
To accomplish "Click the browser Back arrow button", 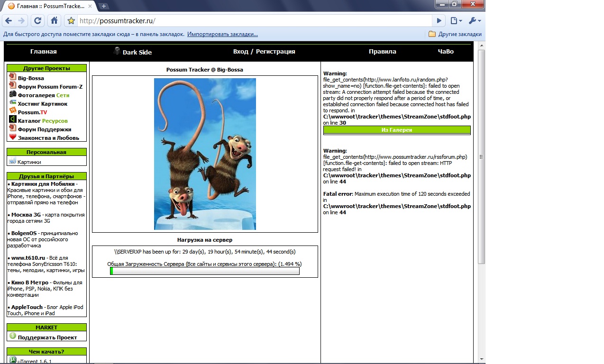I will tap(9, 21).
